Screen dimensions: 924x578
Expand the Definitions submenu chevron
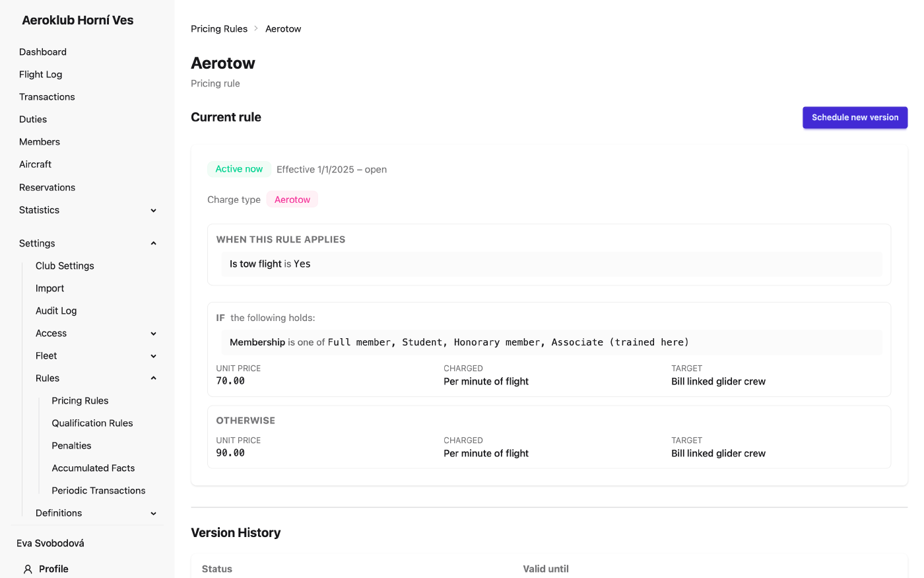tap(153, 513)
